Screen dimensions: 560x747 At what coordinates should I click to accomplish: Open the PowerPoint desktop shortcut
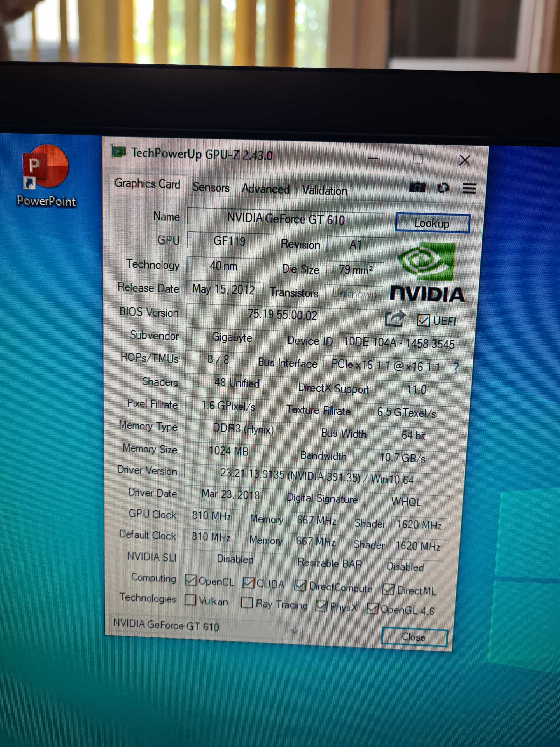click(x=46, y=176)
